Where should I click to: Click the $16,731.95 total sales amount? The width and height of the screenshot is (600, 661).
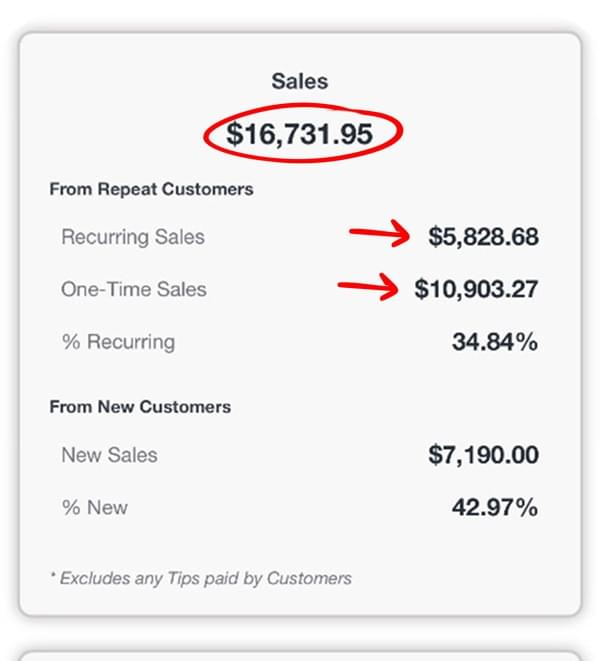pyautogui.click(x=299, y=134)
